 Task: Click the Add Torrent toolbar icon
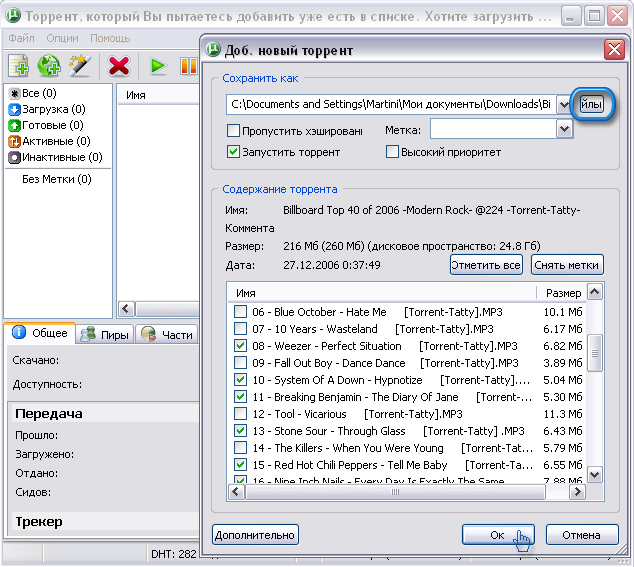(x=19, y=66)
